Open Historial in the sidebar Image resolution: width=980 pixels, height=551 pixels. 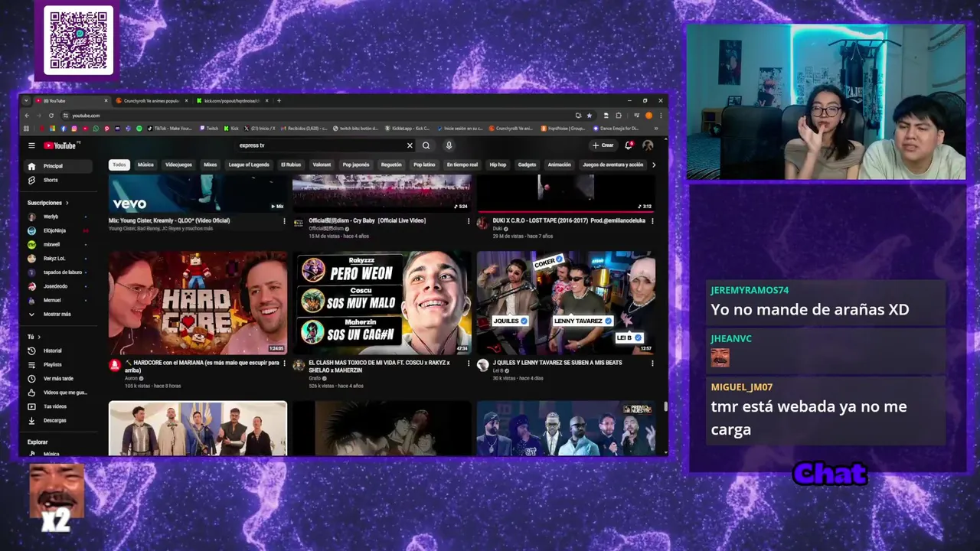coord(59,350)
